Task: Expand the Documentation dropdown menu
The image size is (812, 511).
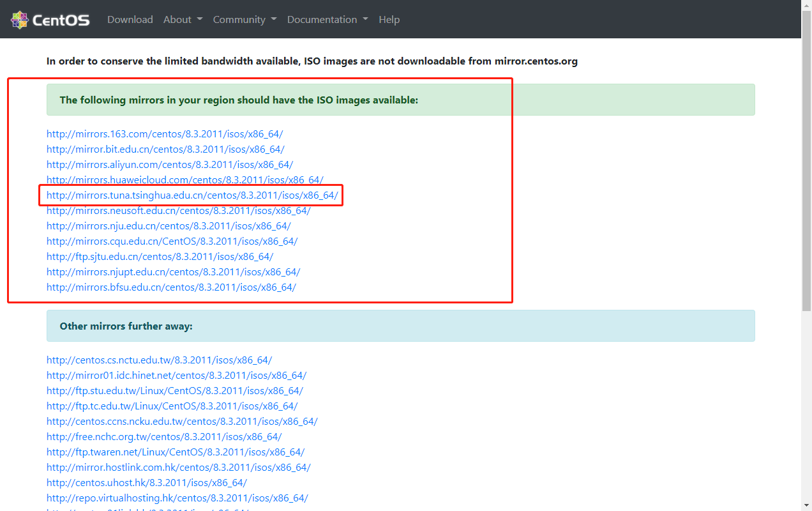Action: pyautogui.click(x=327, y=20)
